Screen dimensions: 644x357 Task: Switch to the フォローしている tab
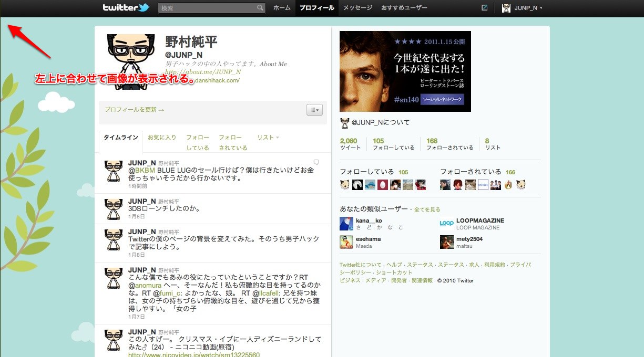click(x=198, y=142)
